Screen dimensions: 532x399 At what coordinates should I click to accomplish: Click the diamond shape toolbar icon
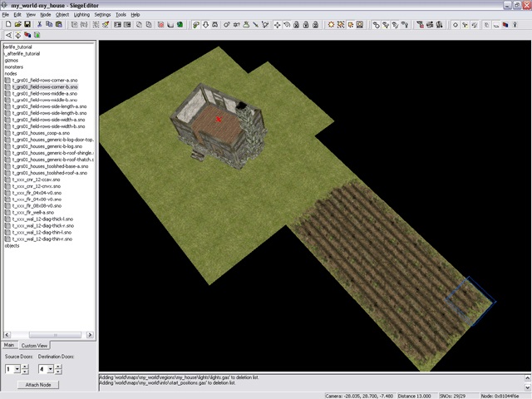click(456, 24)
